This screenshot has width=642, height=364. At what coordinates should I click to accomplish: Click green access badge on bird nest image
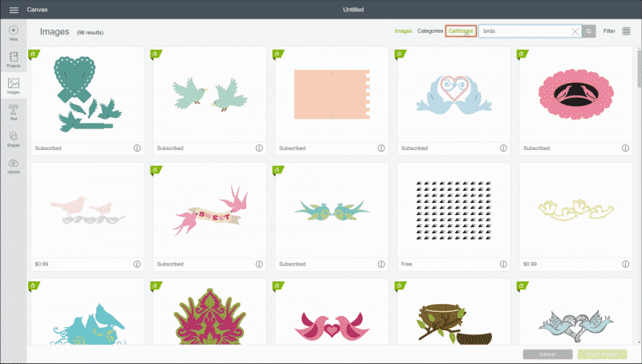[400, 286]
